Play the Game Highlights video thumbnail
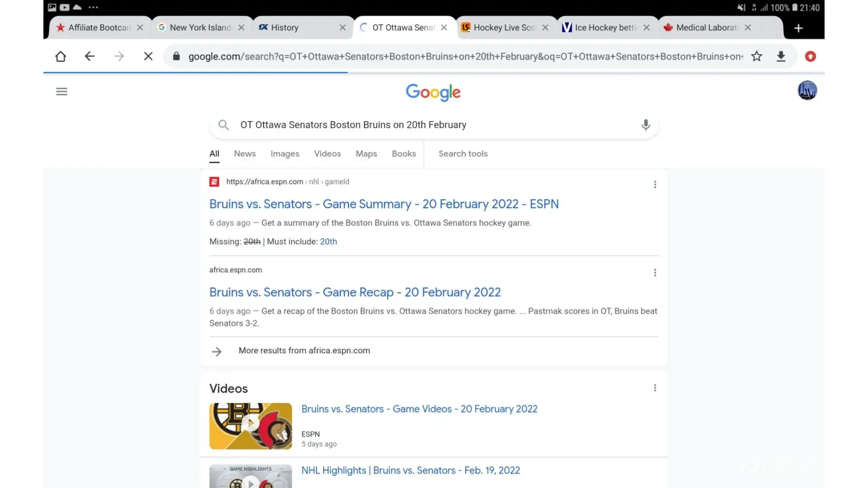This screenshot has width=868, height=488. tap(250, 476)
